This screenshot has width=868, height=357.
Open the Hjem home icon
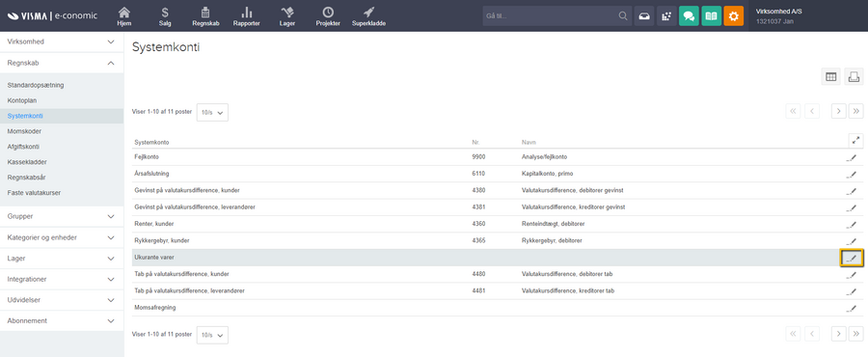(x=124, y=16)
